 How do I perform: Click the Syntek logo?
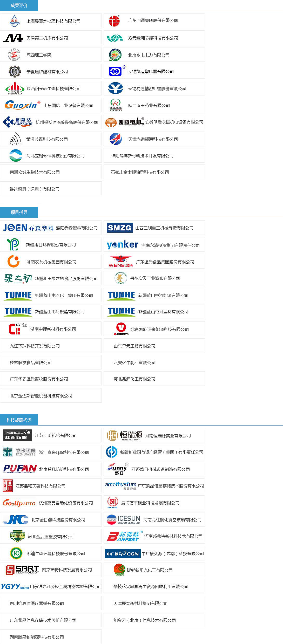15,139
